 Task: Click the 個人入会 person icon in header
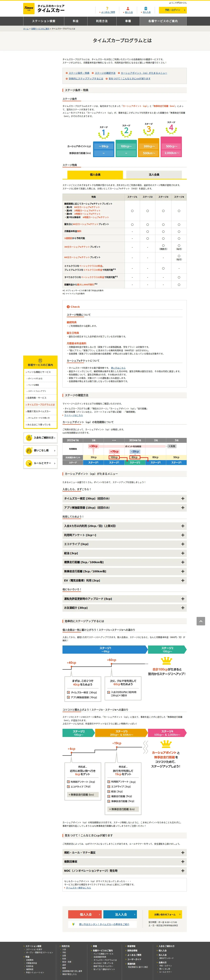[x=128, y=8]
